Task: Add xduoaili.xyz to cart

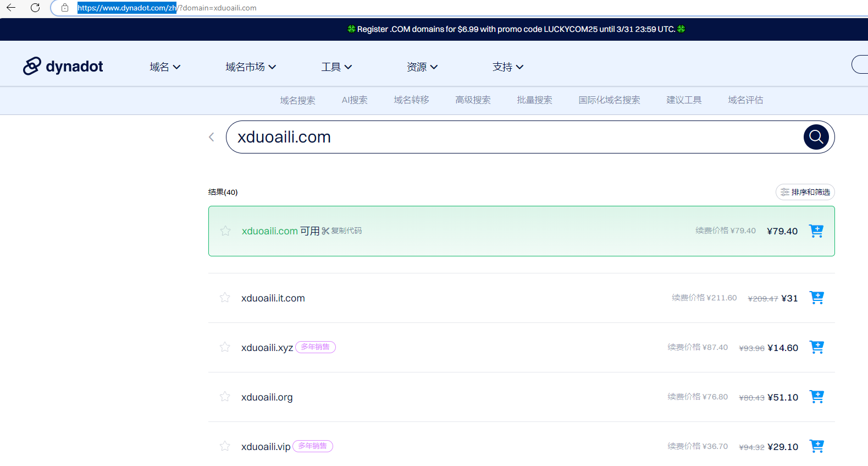Action: click(x=816, y=347)
